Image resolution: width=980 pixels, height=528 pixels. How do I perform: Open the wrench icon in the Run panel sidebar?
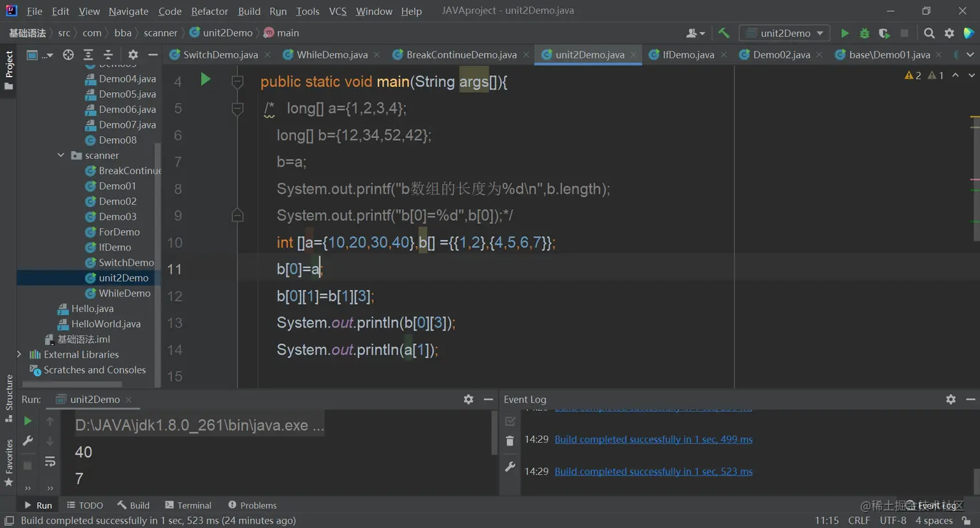click(27, 441)
